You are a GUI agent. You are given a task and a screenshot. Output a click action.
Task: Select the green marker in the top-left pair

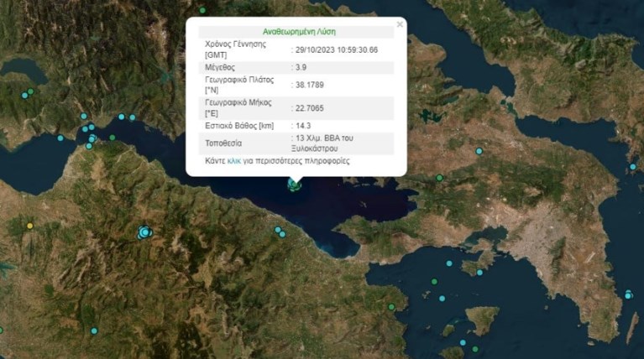pos(31,91)
